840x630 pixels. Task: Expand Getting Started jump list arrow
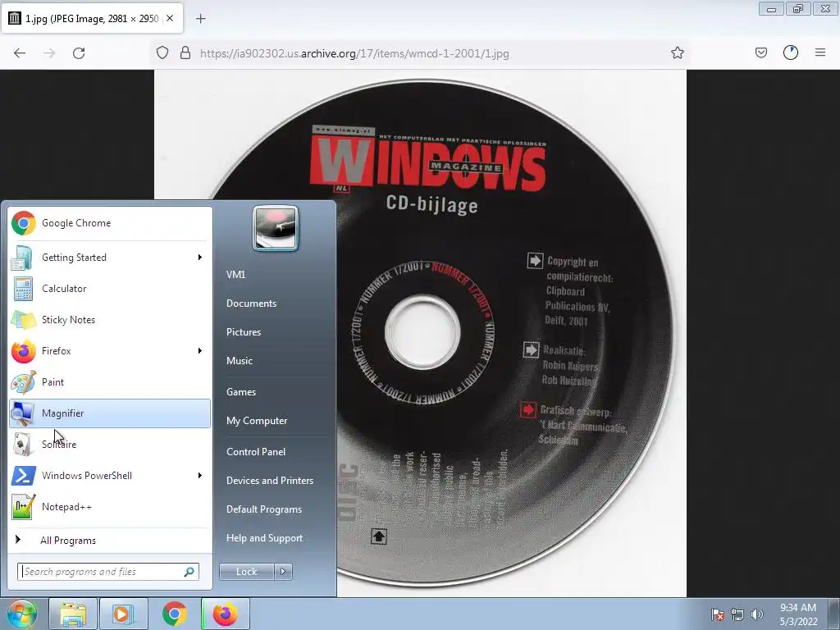(x=200, y=258)
